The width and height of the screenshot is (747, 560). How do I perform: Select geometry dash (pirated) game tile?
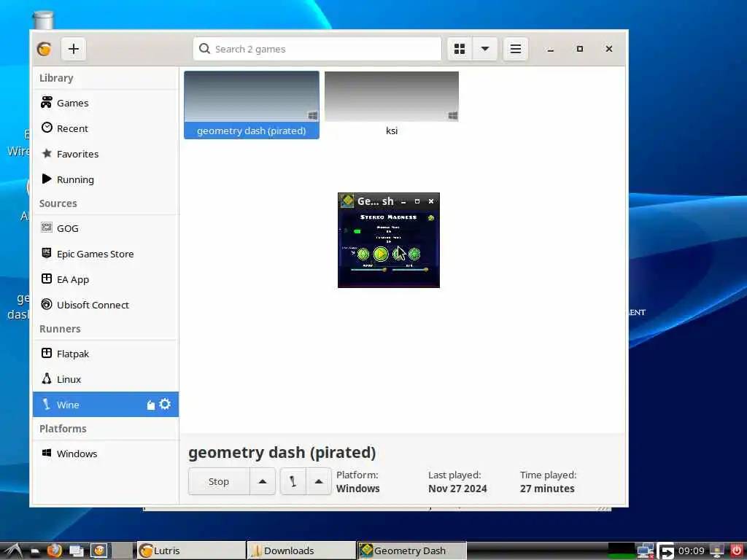coord(252,105)
